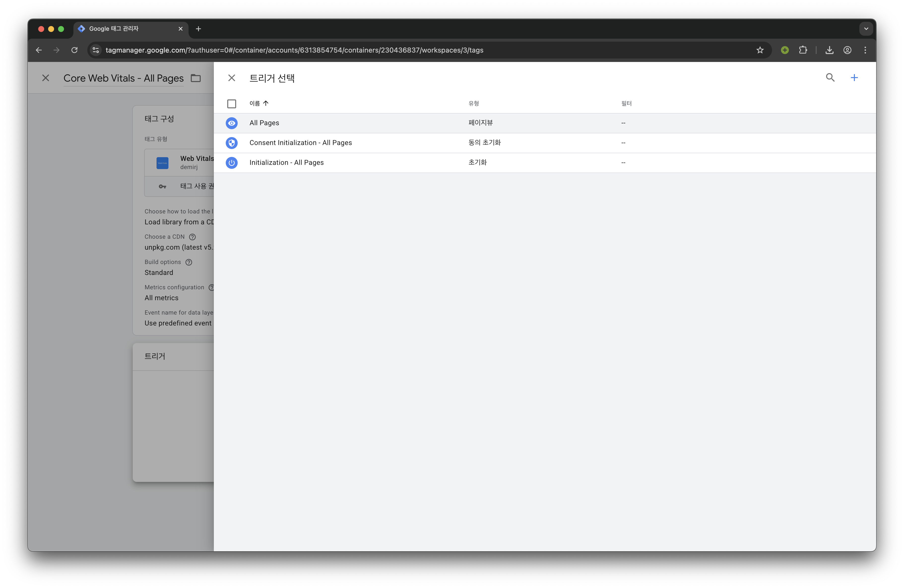904x588 pixels.
Task: Choose Consent Initialization - All Pages trigger
Action: (300, 143)
